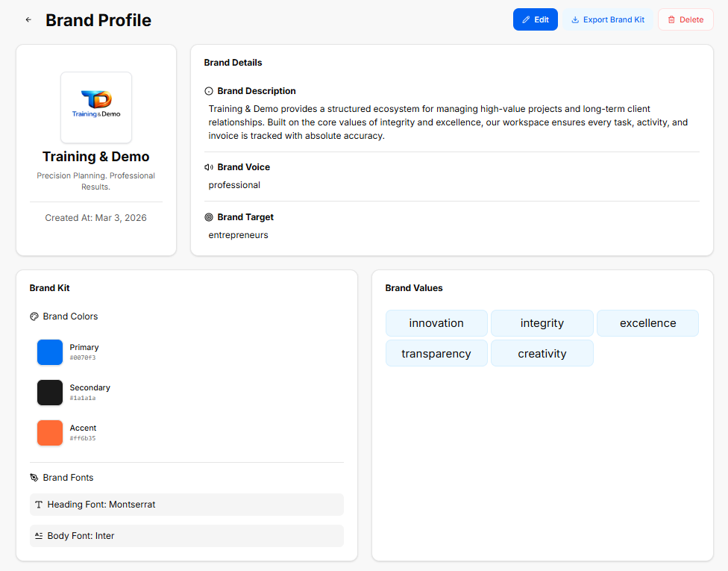Go back using the arrow icon
The width and height of the screenshot is (728, 571).
click(29, 19)
